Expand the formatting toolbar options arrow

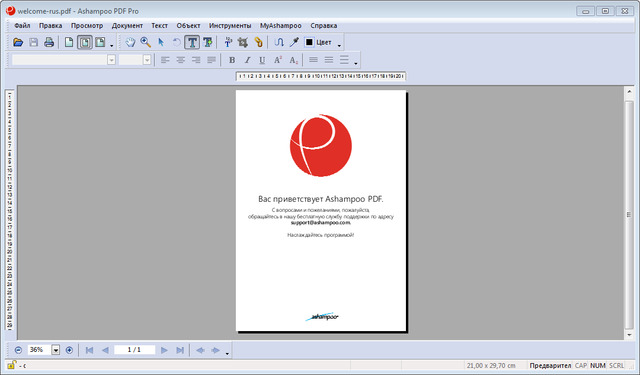[356, 63]
